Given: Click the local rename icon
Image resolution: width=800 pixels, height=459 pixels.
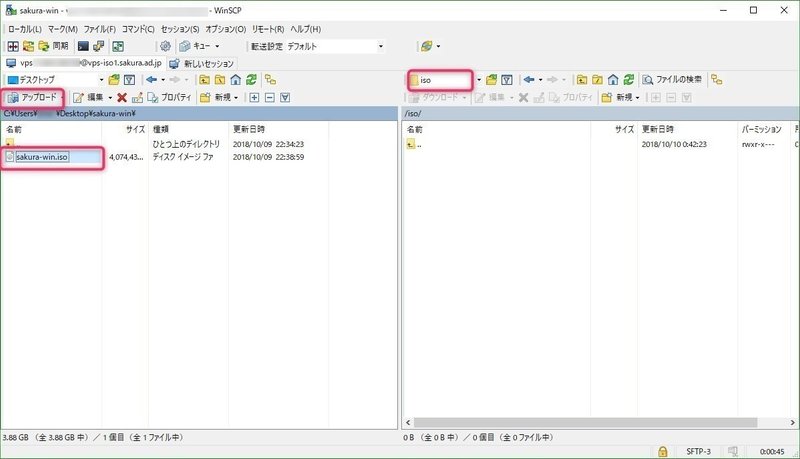Looking at the screenshot, I should point(137,97).
